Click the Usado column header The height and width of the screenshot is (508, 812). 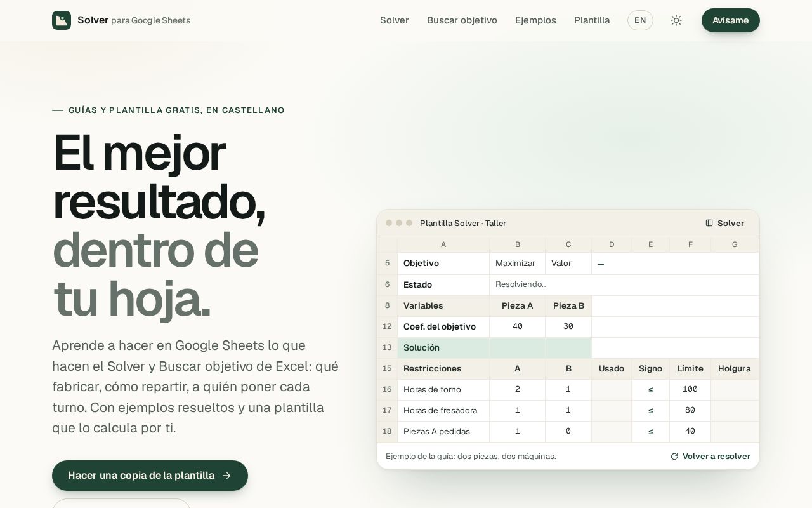(x=612, y=368)
